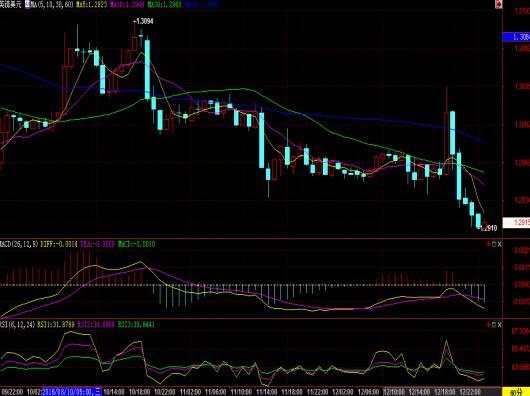Close the MACD indicator panel
The height and width of the screenshot is (396, 530).
[x=500, y=244]
